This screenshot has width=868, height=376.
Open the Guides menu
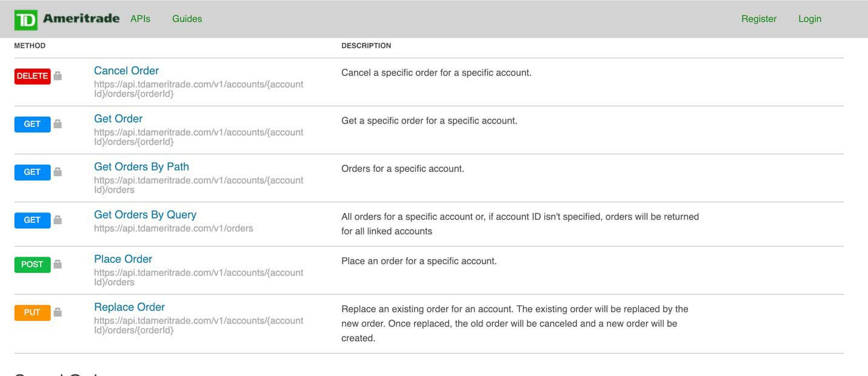coord(187,19)
